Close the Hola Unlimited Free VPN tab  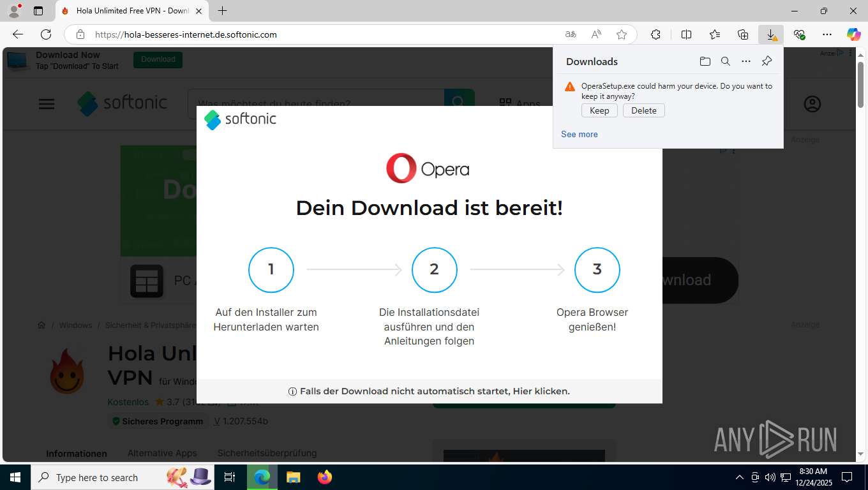click(198, 11)
